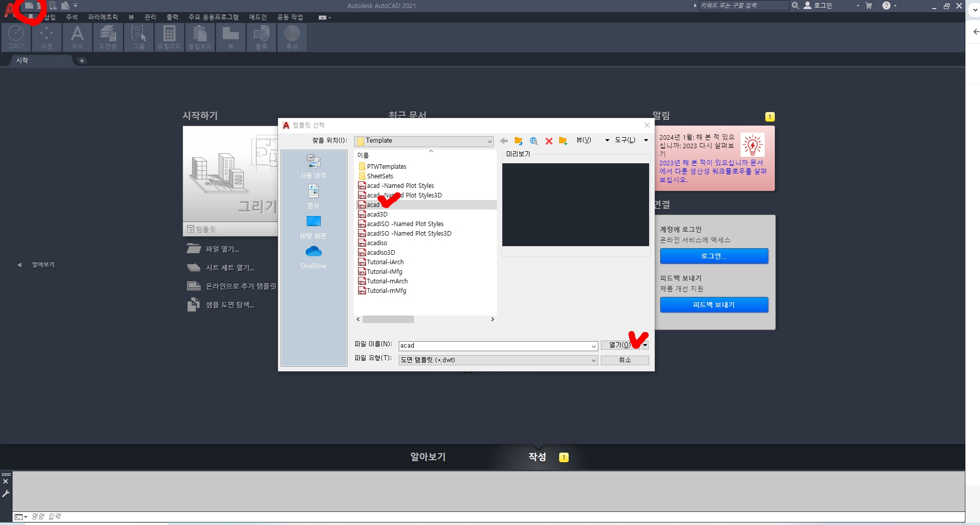The width and height of the screenshot is (980, 525).
Task: Click the red X delete icon in dialog
Action: [549, 141]
